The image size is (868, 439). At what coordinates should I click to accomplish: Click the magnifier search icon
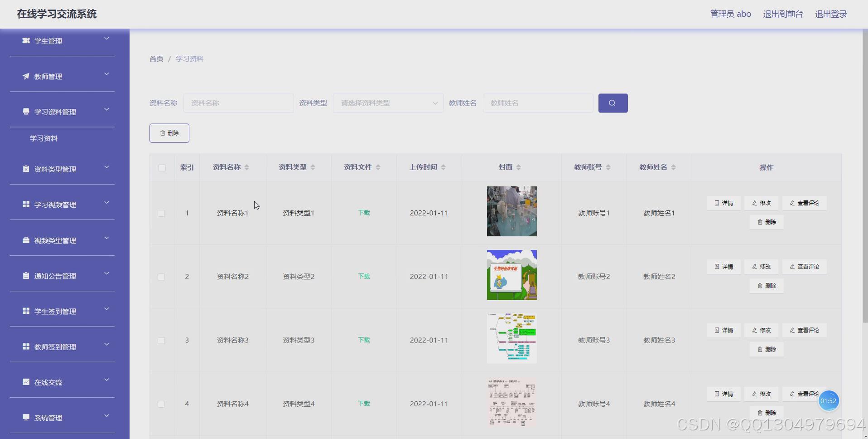[x=612, y=103]
